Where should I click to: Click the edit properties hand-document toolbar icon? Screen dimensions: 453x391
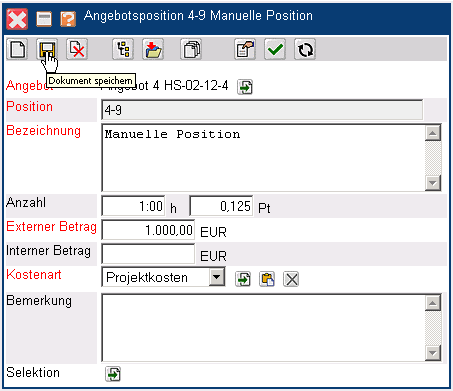tap(245, 49)
